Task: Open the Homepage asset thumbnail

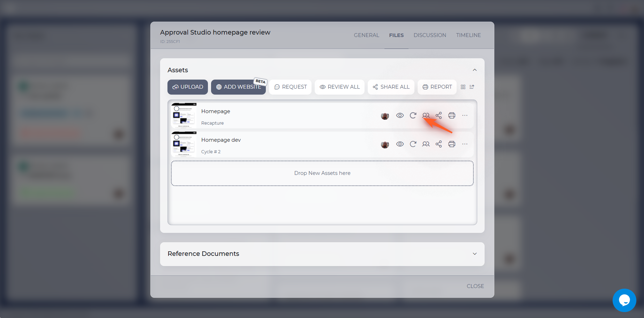Action: pyautogui.click(x=184, y=116)
